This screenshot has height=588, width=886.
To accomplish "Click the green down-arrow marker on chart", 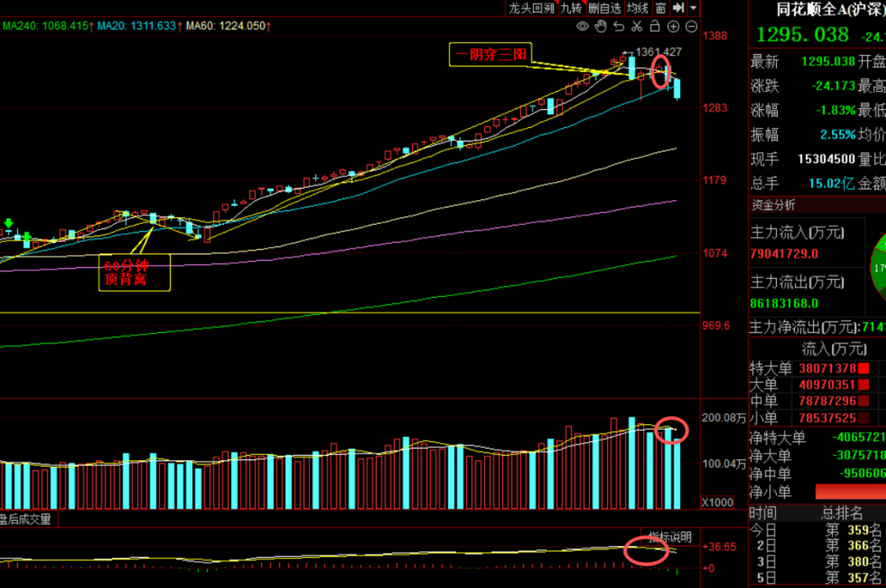I will tap(8, 224).
